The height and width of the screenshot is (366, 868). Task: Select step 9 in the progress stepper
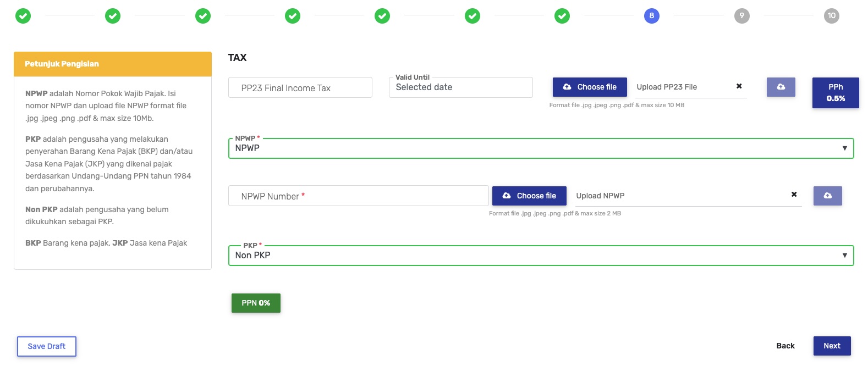[x=741, y=16]
